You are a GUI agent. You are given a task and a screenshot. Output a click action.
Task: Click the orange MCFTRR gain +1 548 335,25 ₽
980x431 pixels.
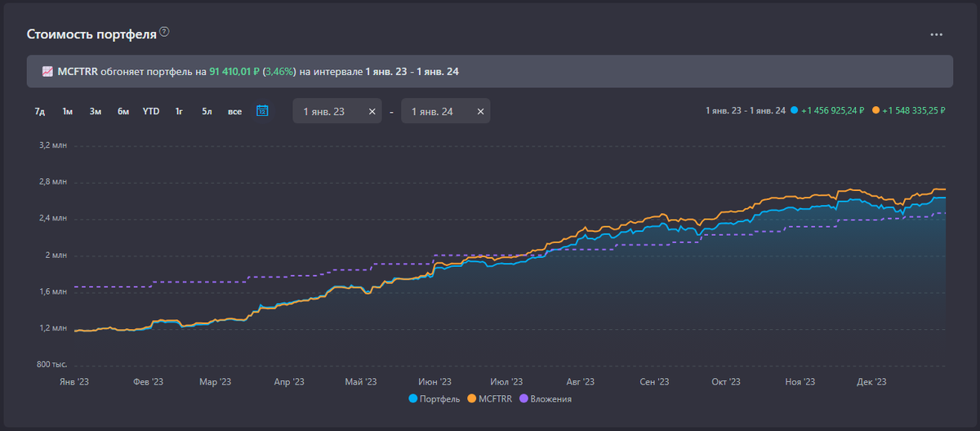(x=907, y=110)
